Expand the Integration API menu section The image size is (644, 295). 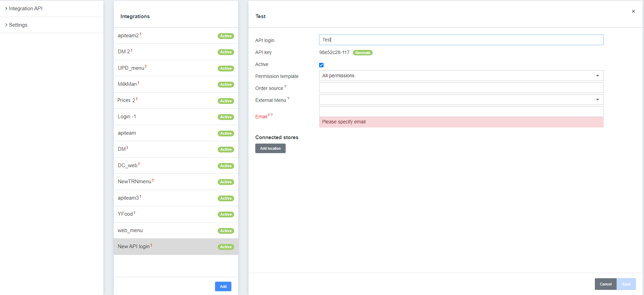[24, 9]
